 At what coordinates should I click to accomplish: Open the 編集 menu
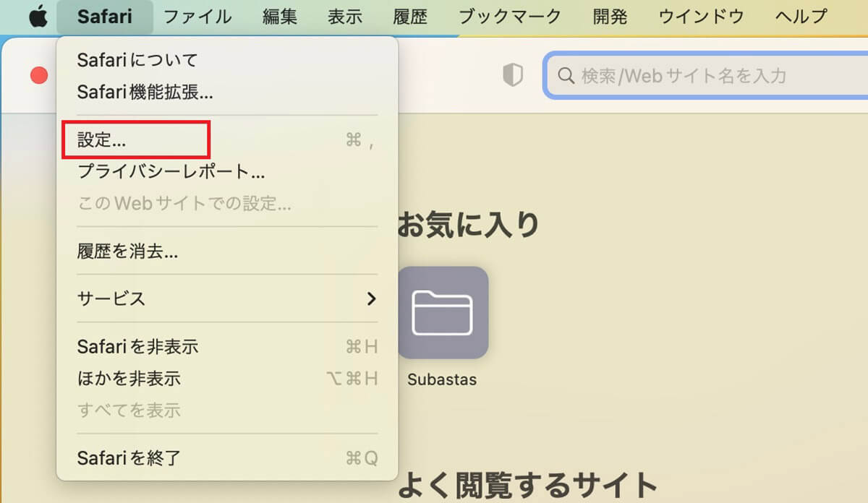tap(280, 17)
